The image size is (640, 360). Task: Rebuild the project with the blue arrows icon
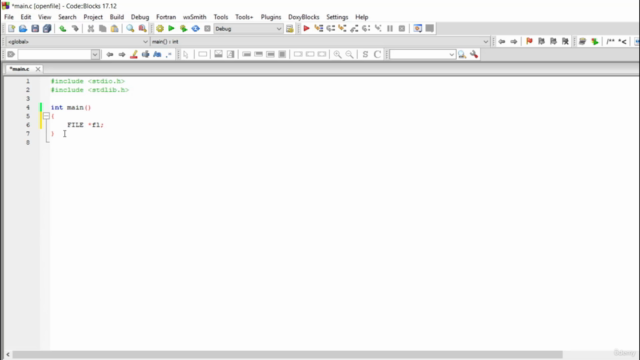pos(196,29)
